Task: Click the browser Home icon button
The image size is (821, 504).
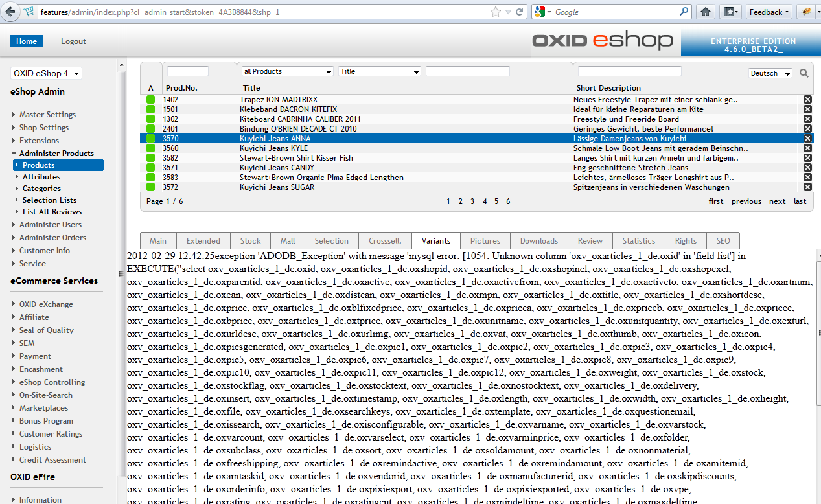Action: coord(706,12)
